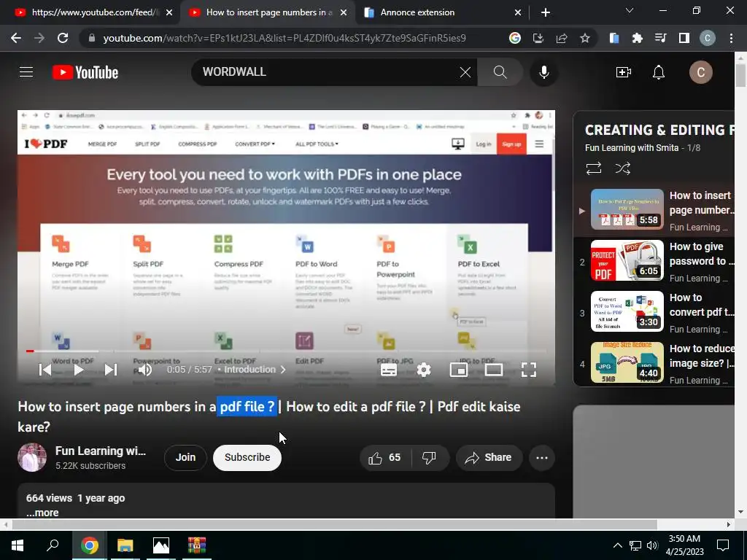Open WinRAR from the taskbar
The width and height of the screenshot is (747, 560).
point(196,545)
